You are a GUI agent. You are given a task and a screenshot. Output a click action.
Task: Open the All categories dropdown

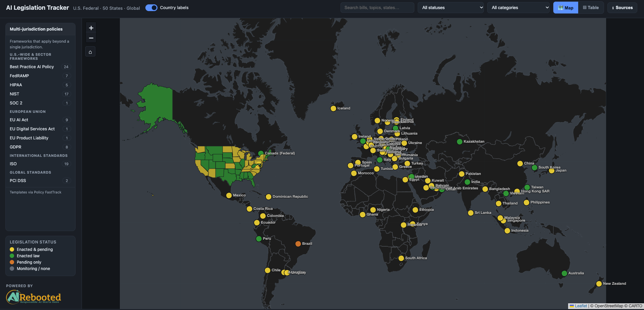[x=518, y=8]
